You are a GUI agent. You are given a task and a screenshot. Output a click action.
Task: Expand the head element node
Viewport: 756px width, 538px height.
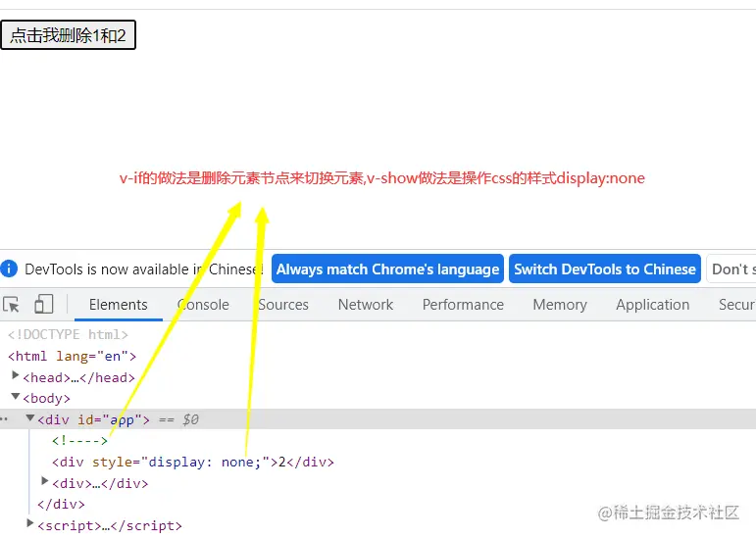pyautogui.click(x=16, y=375)
